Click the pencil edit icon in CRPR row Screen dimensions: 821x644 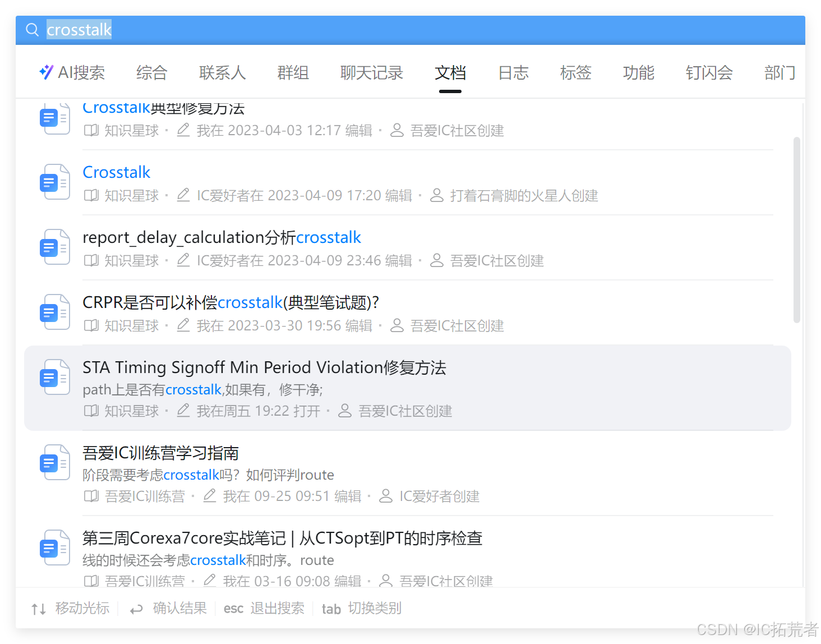point(183,325)
